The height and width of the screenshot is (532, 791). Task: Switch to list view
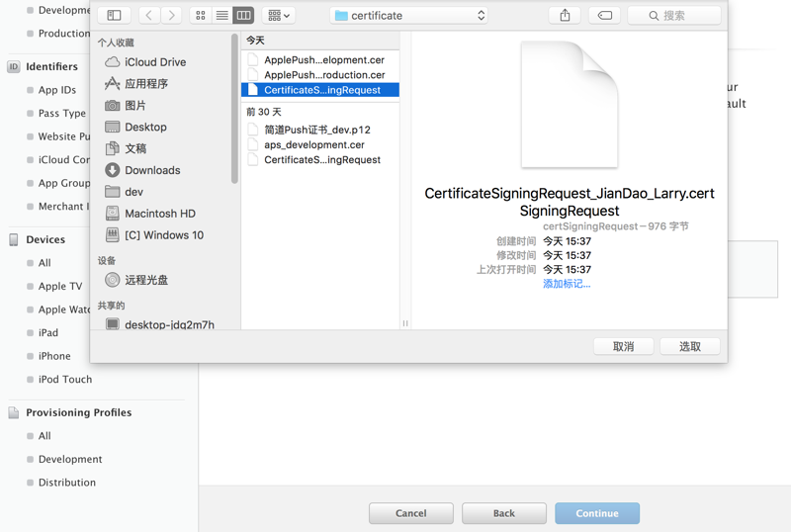click(x=221, y=15)
